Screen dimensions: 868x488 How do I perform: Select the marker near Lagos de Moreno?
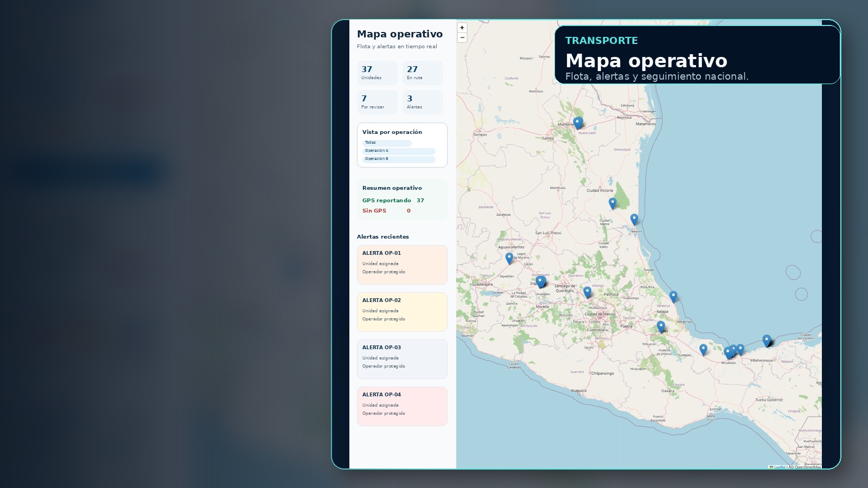509,258
